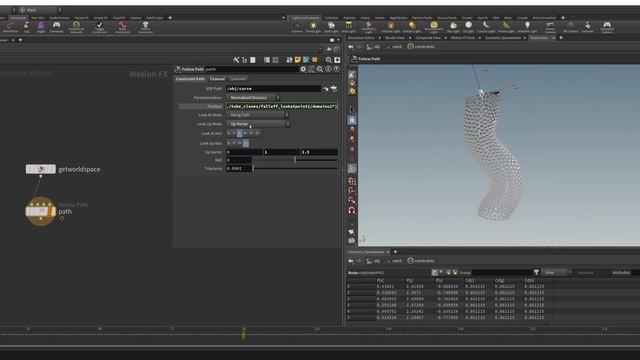Add an Ambient Light from the shelf
640x360 pixels.
point(527,27)
